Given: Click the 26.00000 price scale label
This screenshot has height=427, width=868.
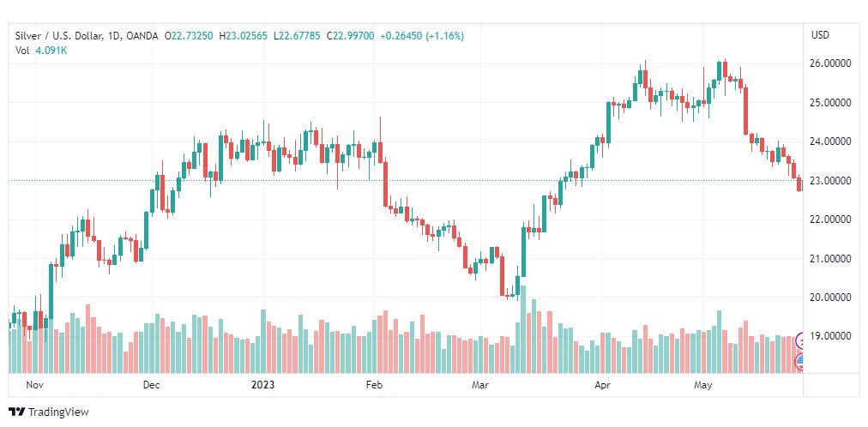Looking at the screenshot, I should pos(832,63).
